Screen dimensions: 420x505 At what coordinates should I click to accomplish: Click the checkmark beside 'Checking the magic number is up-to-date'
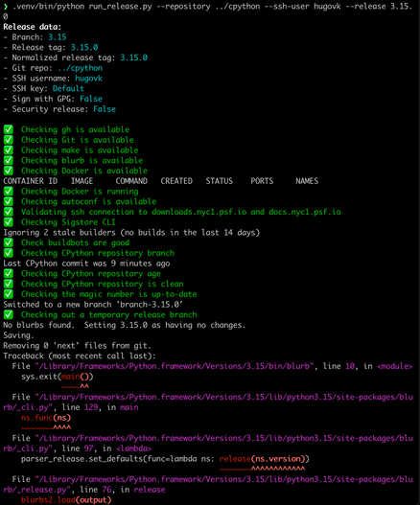pos(9,294)
